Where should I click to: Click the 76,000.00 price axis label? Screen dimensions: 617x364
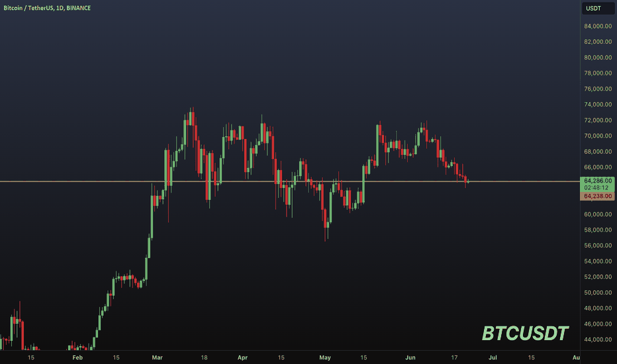pyautogui.click(x=598, y=89)
